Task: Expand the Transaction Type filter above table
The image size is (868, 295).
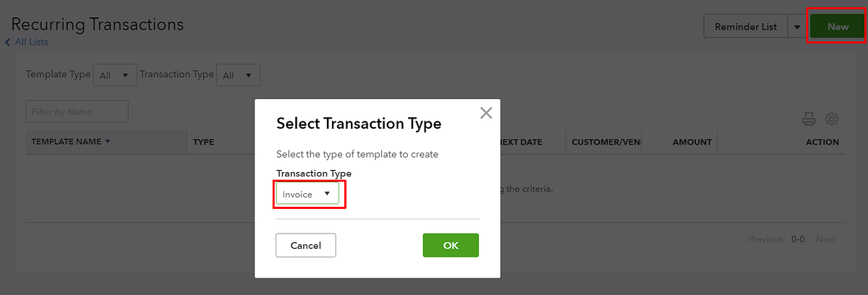Action: [x=239, y=74]
